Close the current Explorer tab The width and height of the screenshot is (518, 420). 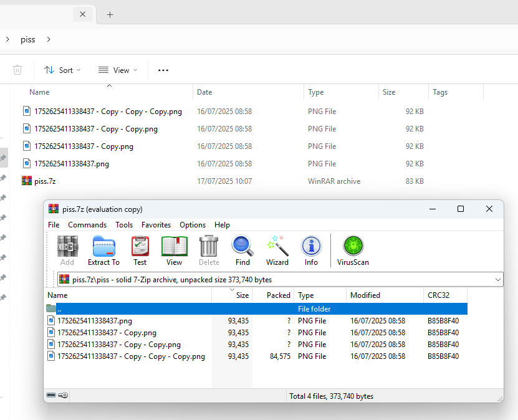tap(82, 14)
